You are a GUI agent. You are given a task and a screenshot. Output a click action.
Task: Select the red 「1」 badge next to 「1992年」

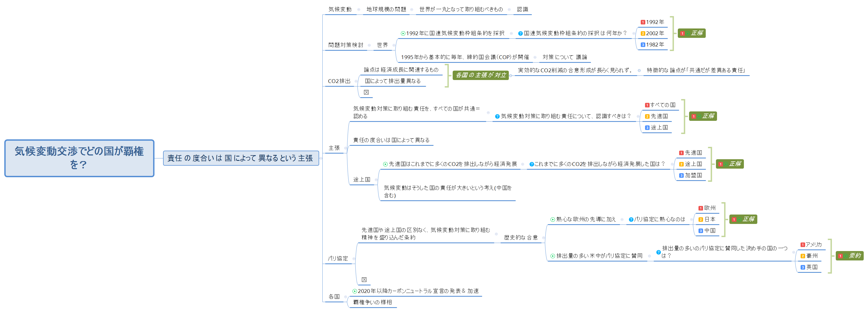[x=643, y=22]
